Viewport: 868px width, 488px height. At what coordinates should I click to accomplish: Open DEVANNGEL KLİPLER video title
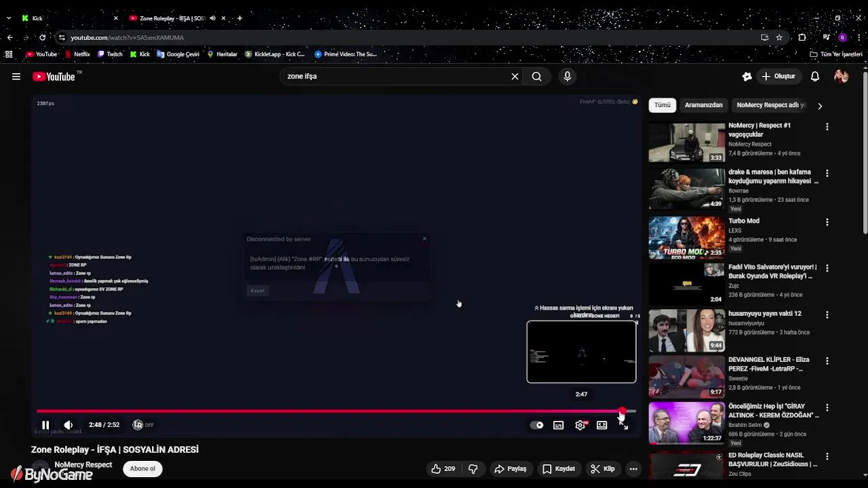point(770,364)
